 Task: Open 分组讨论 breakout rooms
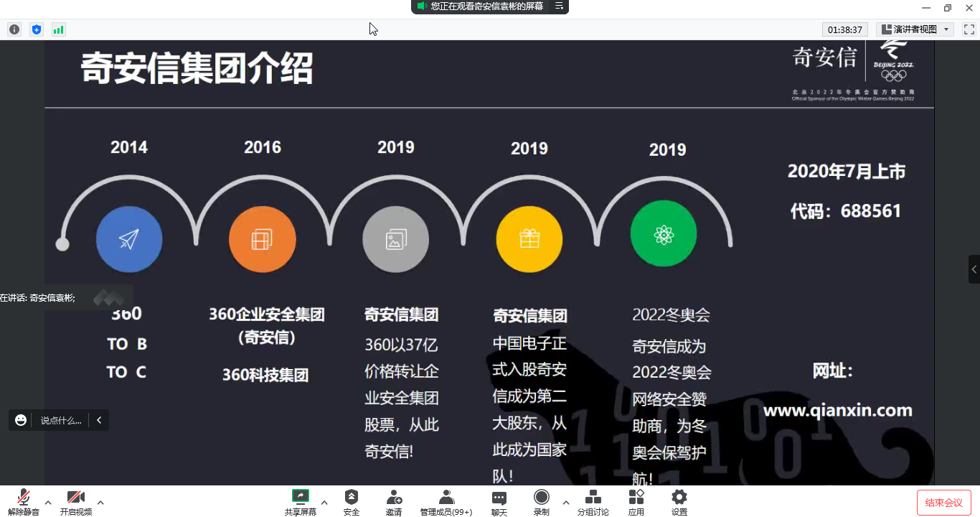tap(593, 501)
